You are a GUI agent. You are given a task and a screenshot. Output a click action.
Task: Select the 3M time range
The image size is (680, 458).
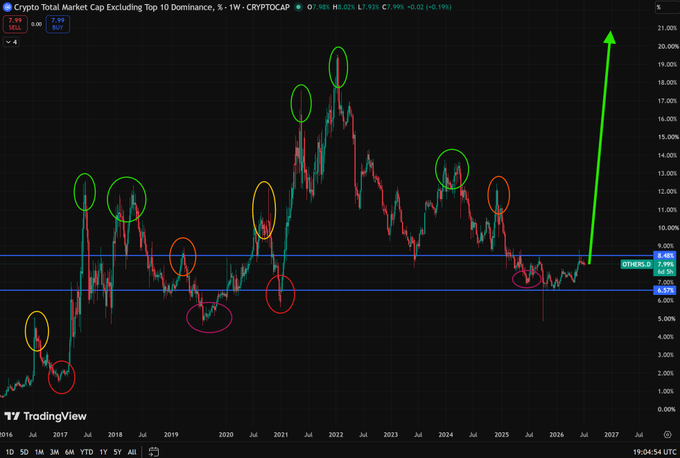coord(54,452)
